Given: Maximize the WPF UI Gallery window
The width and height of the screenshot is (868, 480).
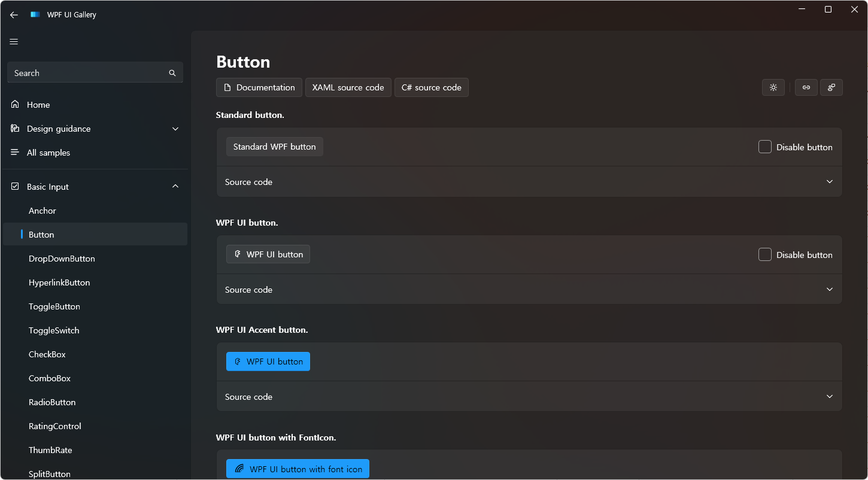Looking at the screenshot, I should (828, 10).
